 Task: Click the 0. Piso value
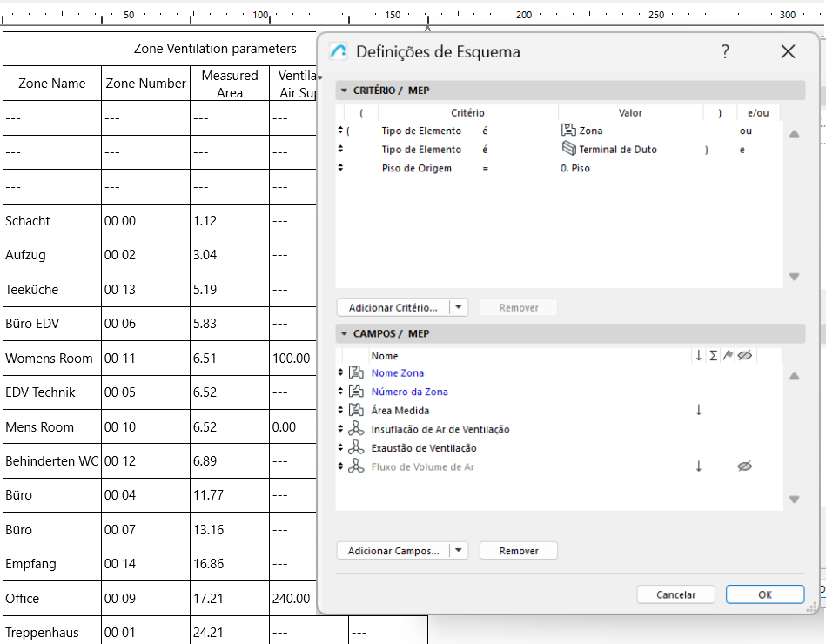[x=575, y=169]
